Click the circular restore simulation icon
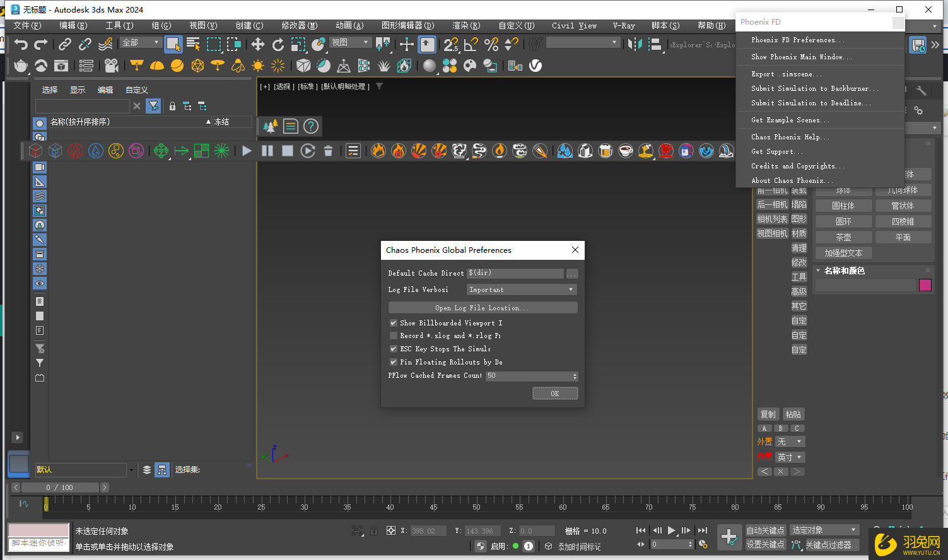Image resolution: width=948 pixels, height=560 pixels. 308,151
